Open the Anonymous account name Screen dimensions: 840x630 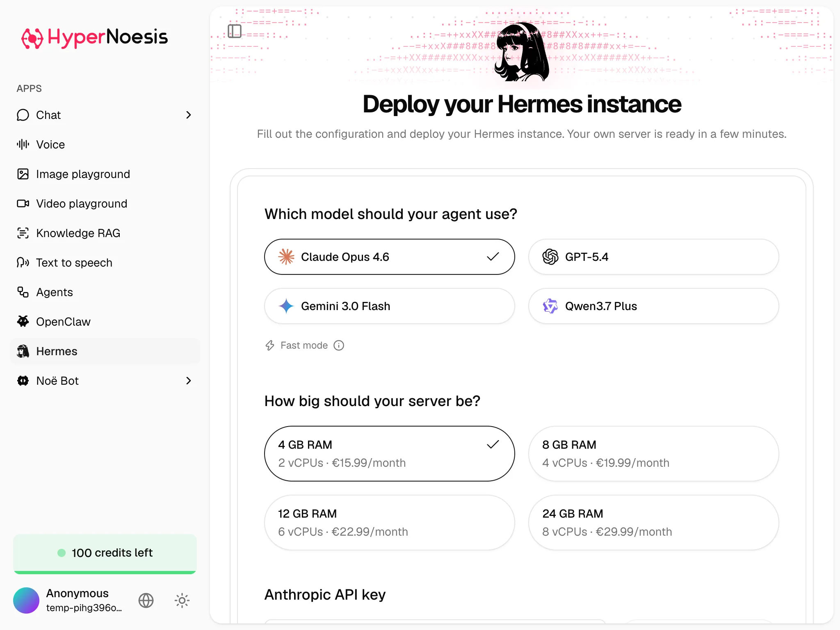coord(77,593)
